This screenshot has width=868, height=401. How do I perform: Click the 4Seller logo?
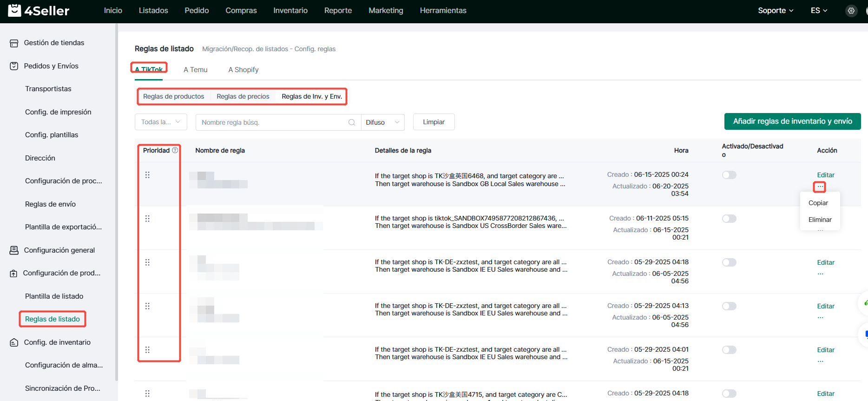[x=39, y=10]
